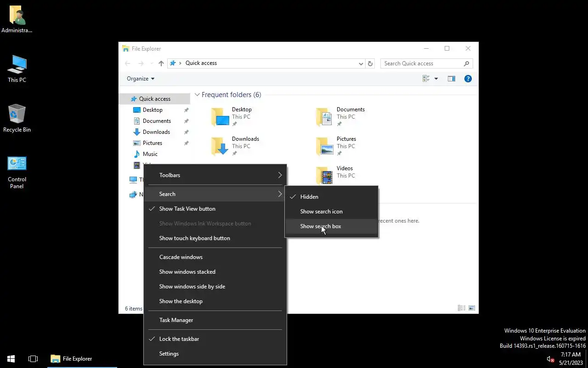Select Show search box option
This screenshot has height=368, width=588.
(x=331, y=226)
